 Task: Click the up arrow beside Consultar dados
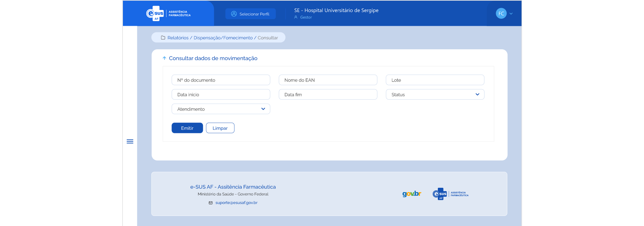[x=165, y=58]
